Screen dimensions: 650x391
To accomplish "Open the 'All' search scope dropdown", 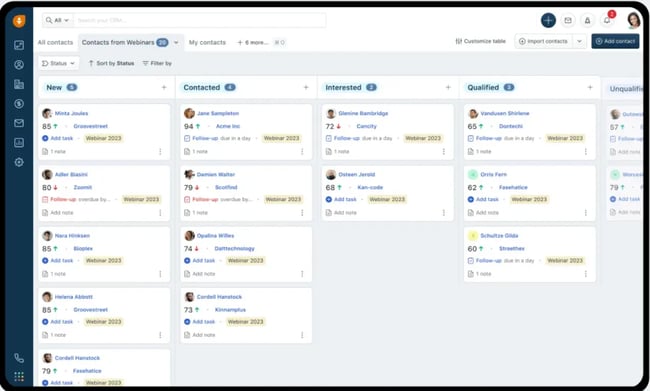I will pyautogui.click(x=57, y=20).
